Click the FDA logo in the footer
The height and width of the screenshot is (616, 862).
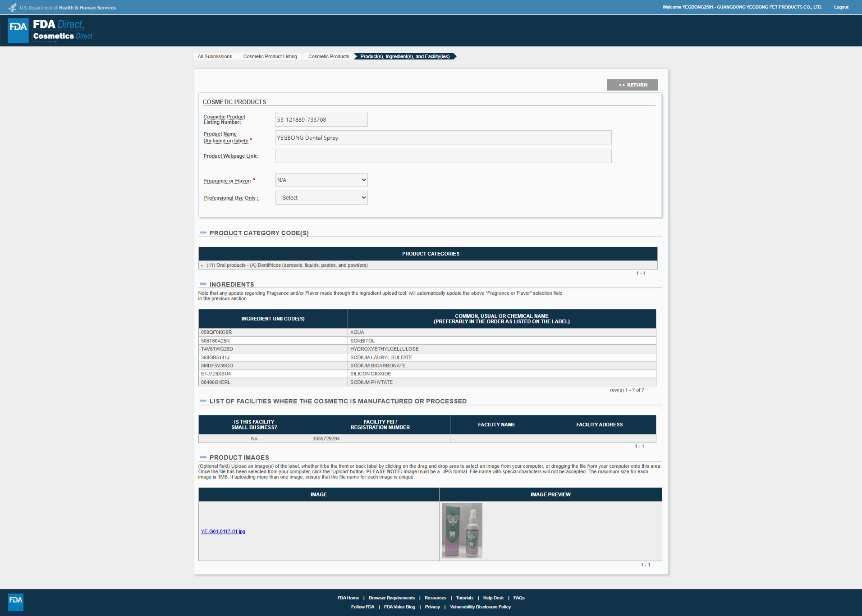pyautogui.click(x=16, y=602)
